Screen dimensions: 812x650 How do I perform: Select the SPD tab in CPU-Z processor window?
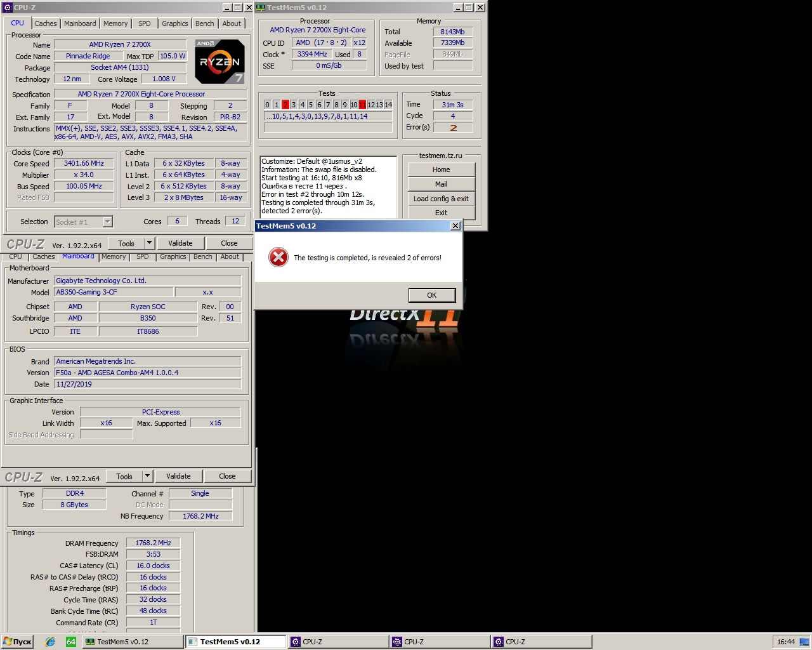145,23
